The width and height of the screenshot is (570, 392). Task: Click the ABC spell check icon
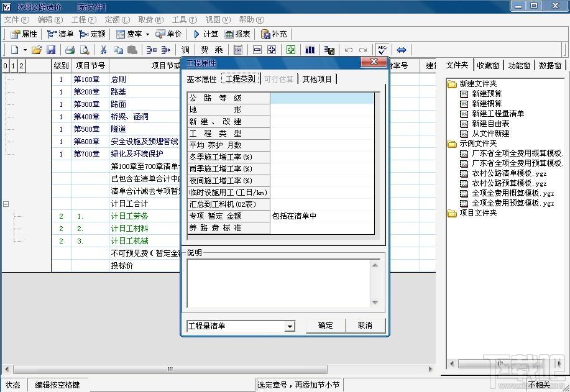pos(382,50)
